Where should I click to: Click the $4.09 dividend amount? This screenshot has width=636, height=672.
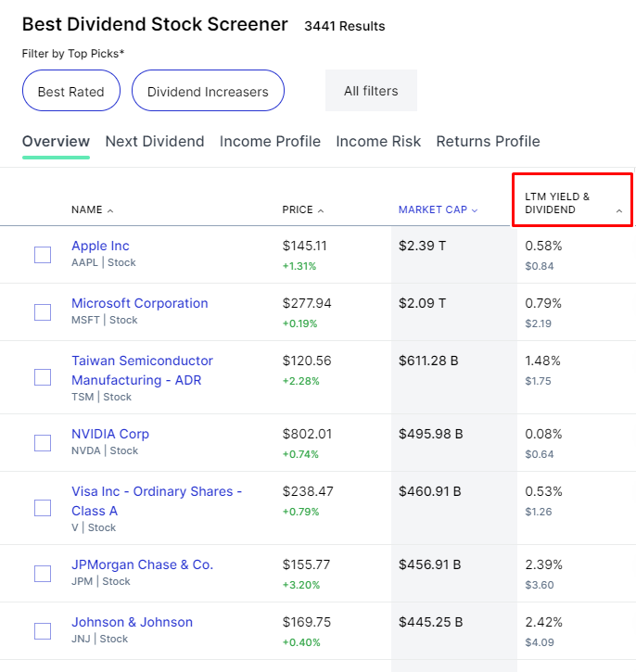[540, 642]
